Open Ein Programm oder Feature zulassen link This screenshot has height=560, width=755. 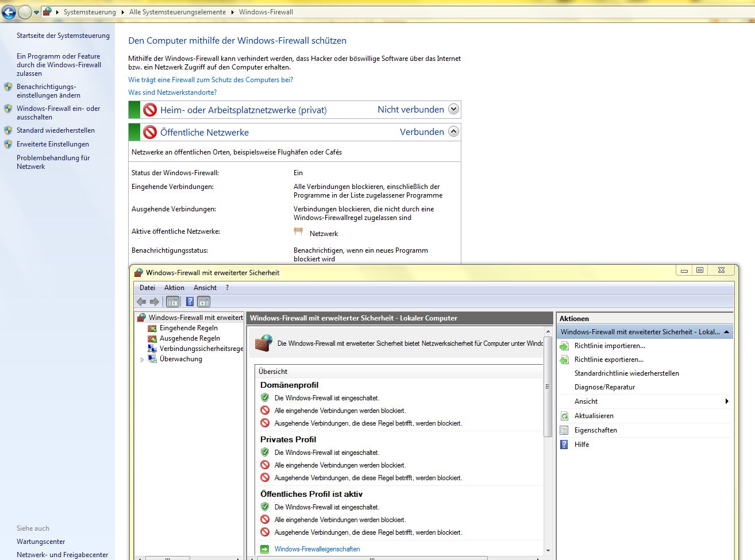[x=59, y=65]
